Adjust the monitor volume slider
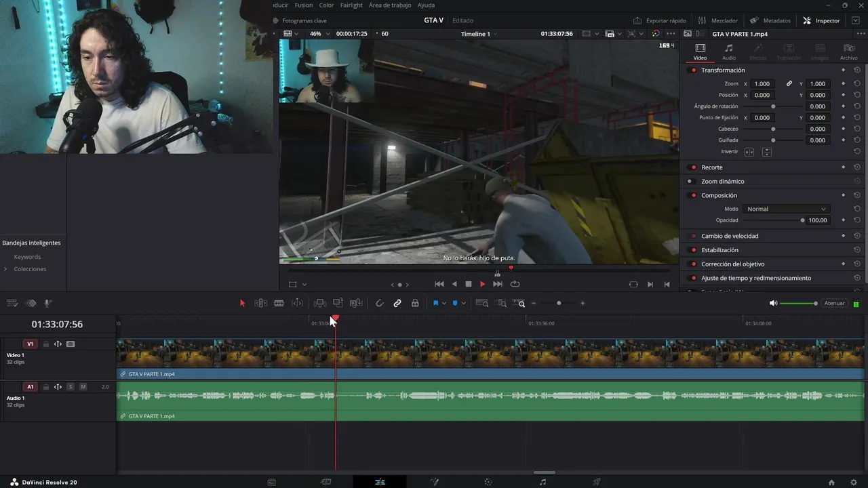 (799, 303)
